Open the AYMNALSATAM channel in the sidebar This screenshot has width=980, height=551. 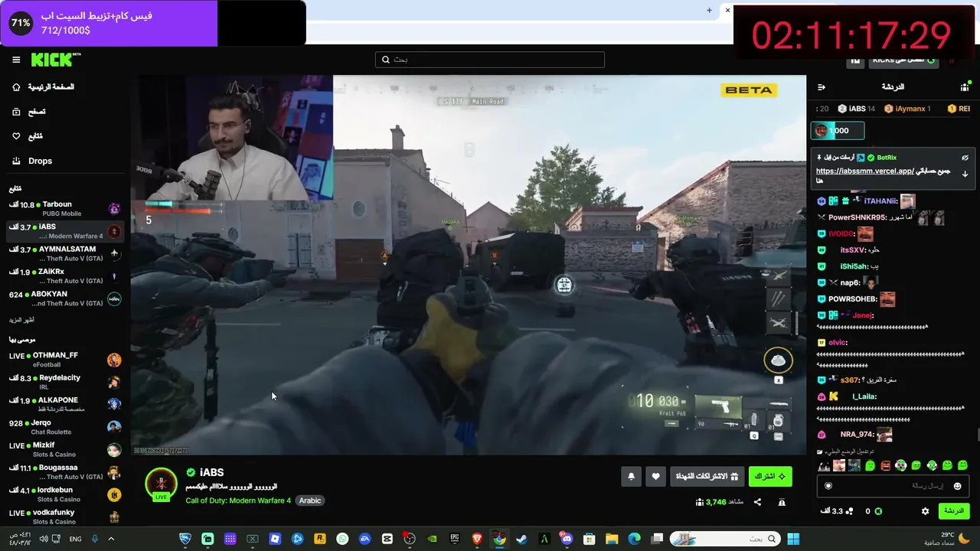(65, 253)
